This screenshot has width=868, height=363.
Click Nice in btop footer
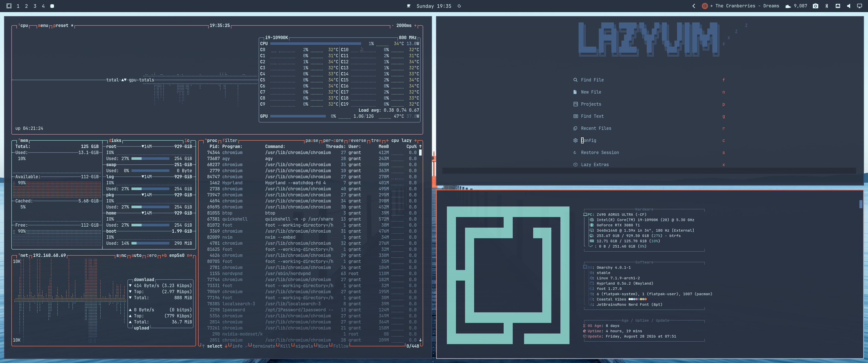pyautogui.click(x=323, y=346)
